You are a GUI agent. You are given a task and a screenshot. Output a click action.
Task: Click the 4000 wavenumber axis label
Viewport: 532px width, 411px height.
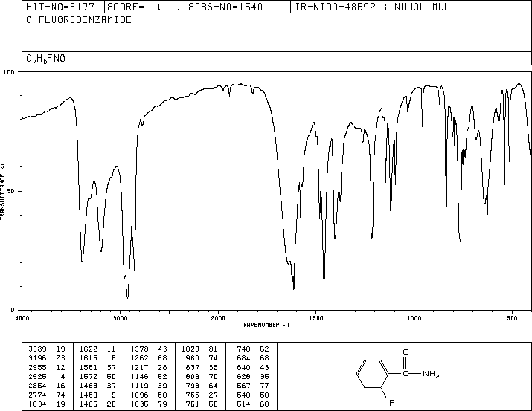click(22, 318)
